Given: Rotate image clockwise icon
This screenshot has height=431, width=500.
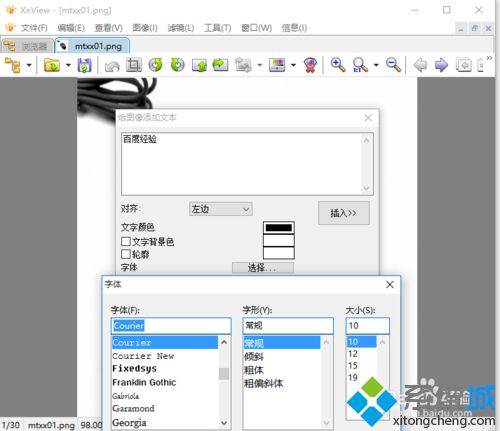Looking at the screenshot, I should pos(177,65).
